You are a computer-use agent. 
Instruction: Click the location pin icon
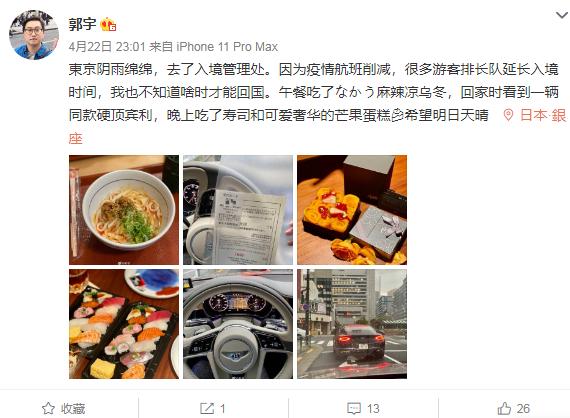(508, 116)
